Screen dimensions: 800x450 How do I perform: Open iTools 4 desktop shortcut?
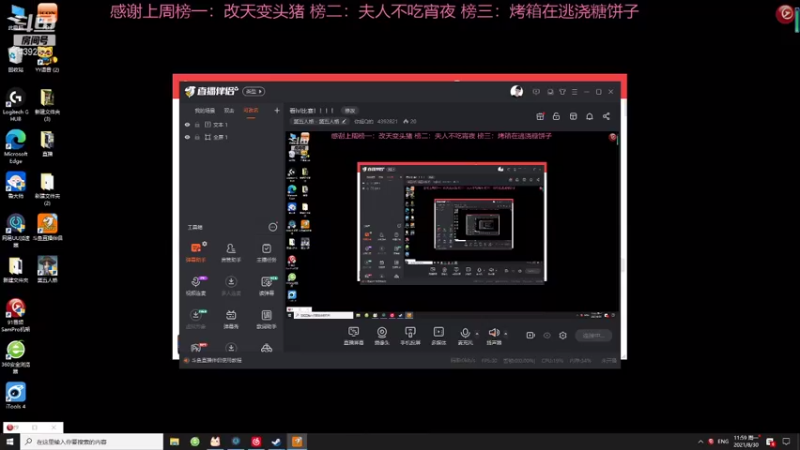[16, 396]
